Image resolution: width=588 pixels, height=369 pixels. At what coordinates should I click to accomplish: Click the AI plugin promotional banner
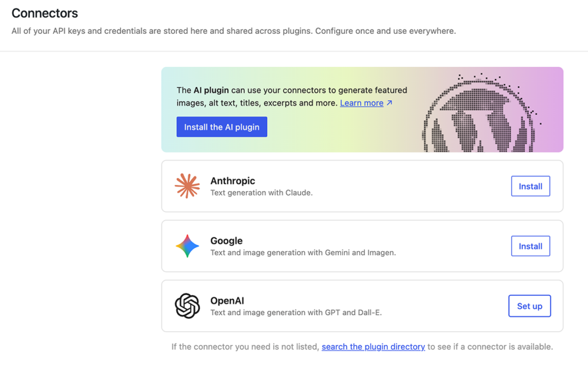[362, 109]
